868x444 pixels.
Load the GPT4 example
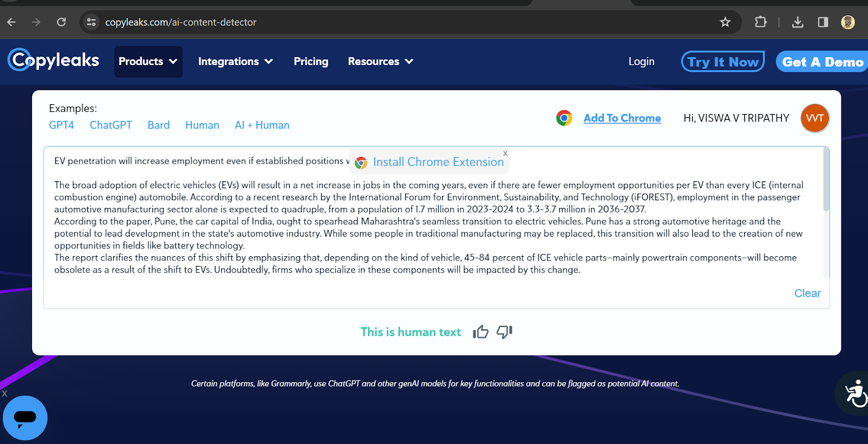[61, 125]
